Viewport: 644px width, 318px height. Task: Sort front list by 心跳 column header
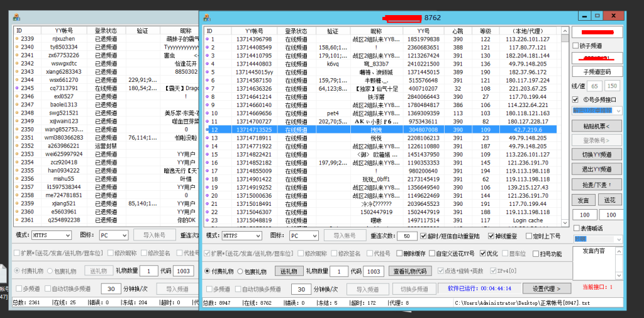click(x=457, y=31)
